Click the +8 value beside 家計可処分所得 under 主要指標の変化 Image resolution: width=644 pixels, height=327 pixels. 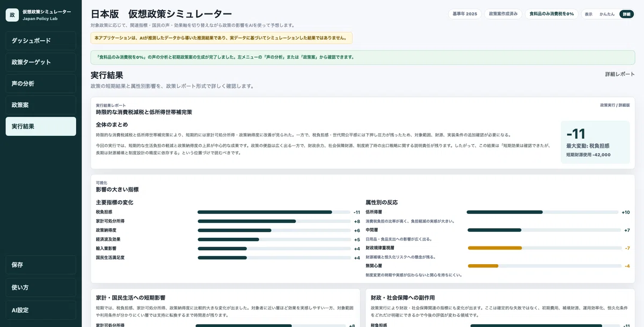tap(357, 221)
